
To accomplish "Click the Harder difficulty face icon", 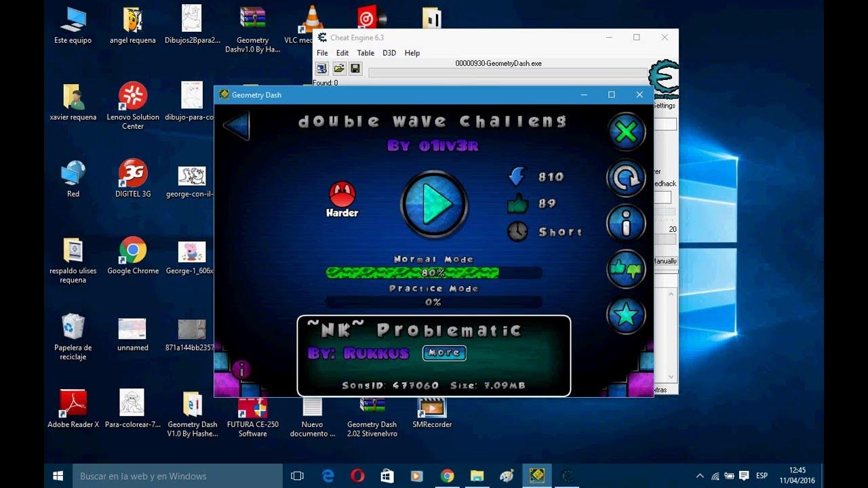I will [x=342, y=194].
